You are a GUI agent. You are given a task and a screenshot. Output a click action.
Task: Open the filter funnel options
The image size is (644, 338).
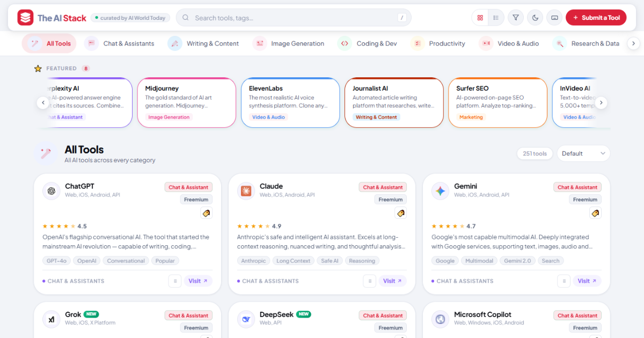pos(516,18)
